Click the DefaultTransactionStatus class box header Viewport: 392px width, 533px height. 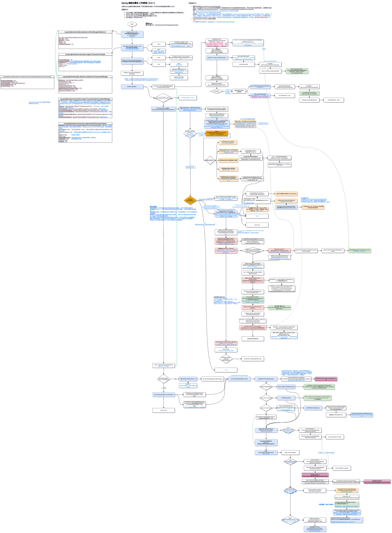(x=85, y=123)
